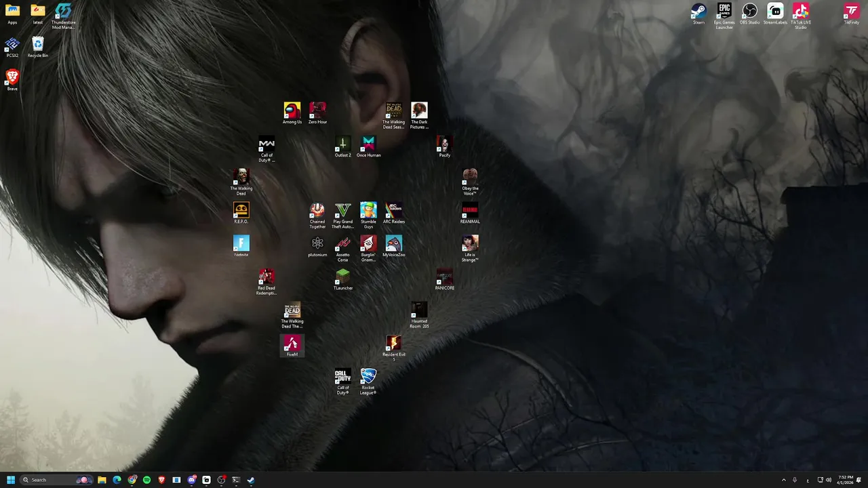The height and width of the screenshot is (488, 868).
Task: Open the network display tray icon
Action: [820, 480]
